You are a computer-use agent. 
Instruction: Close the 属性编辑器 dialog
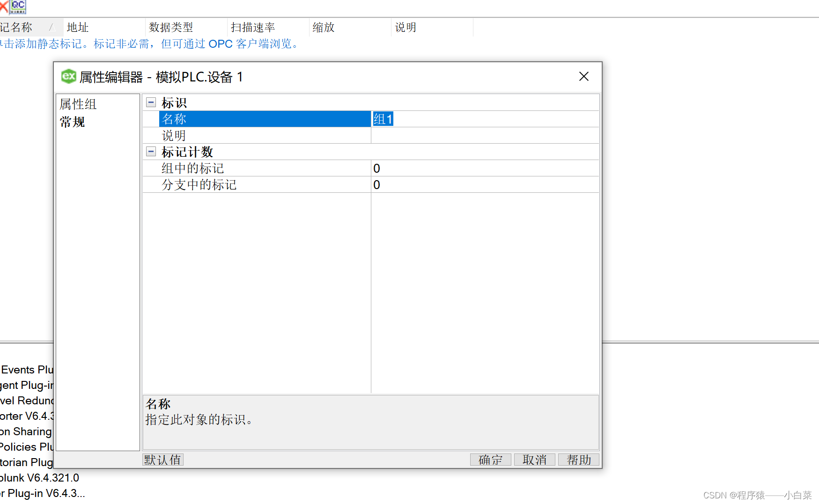(x=583, y=76)
